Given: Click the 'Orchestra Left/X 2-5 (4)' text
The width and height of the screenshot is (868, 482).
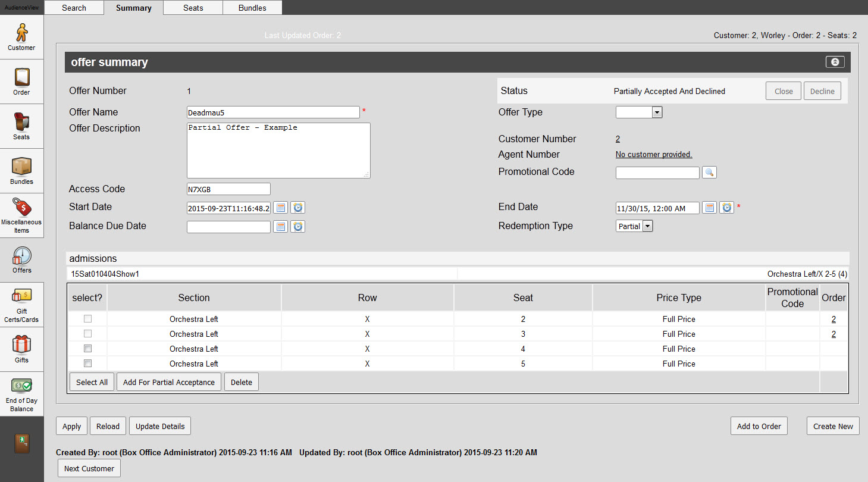Looking at the screenshot, I should click(807, 274).
